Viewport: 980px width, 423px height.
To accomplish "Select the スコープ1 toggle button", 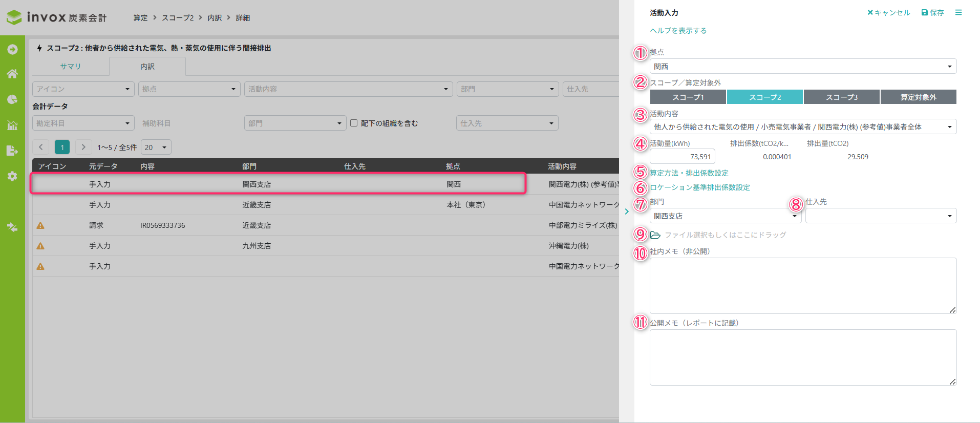I will click(x=688, y=97).
